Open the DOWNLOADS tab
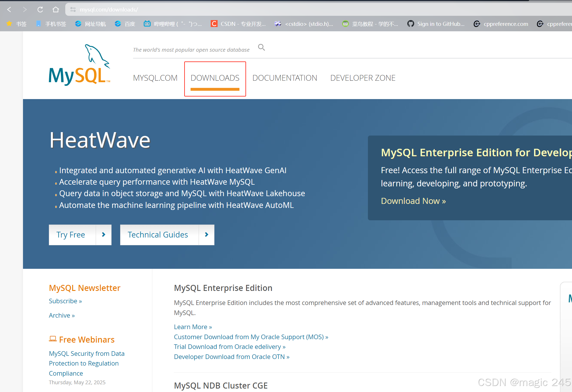The height and width of the screenshot is (392, 572). tap(215, 78)
